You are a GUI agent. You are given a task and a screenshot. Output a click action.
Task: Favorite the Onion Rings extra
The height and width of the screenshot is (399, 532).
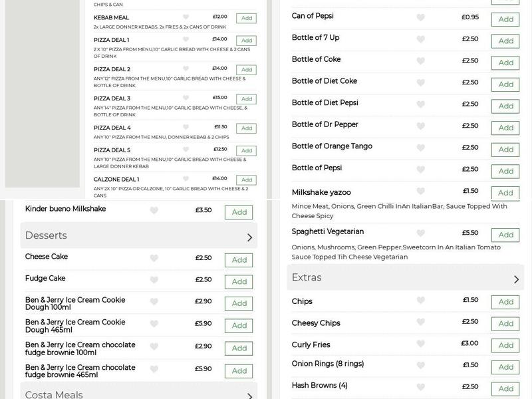(x=421, y=366)
